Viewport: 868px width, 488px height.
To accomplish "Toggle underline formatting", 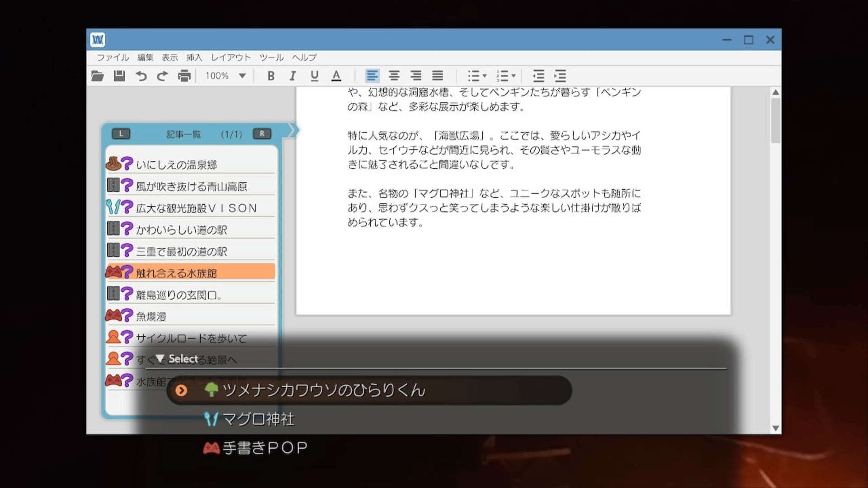I will [x=315, y=76].
